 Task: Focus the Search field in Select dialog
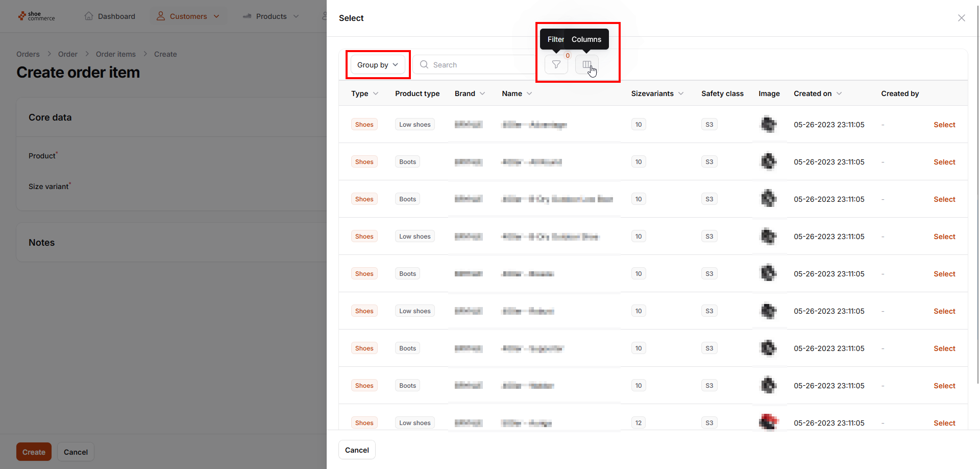[x=475, y=65]
